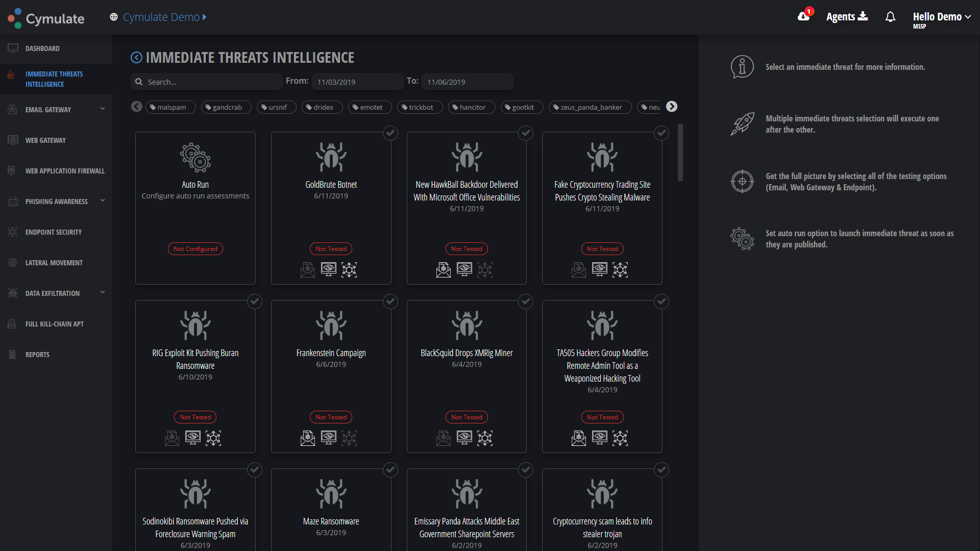Click the GoldBrute Botnet email gateway icon
Image resolution: width=980 pixels, height=551 pixels.
pos(308,269)
